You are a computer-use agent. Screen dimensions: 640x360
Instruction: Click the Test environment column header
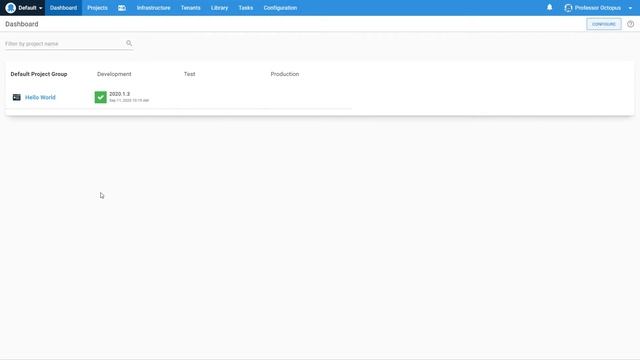(x=189, y=74)
